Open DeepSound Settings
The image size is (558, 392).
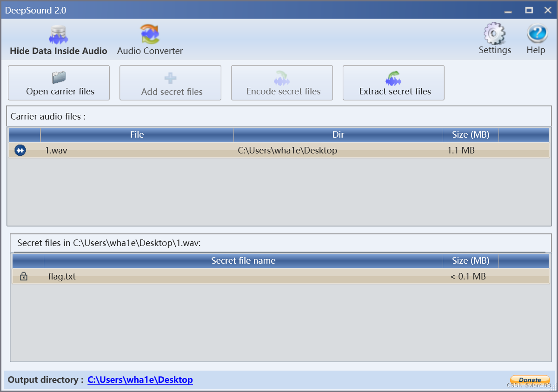coord(494,37)
